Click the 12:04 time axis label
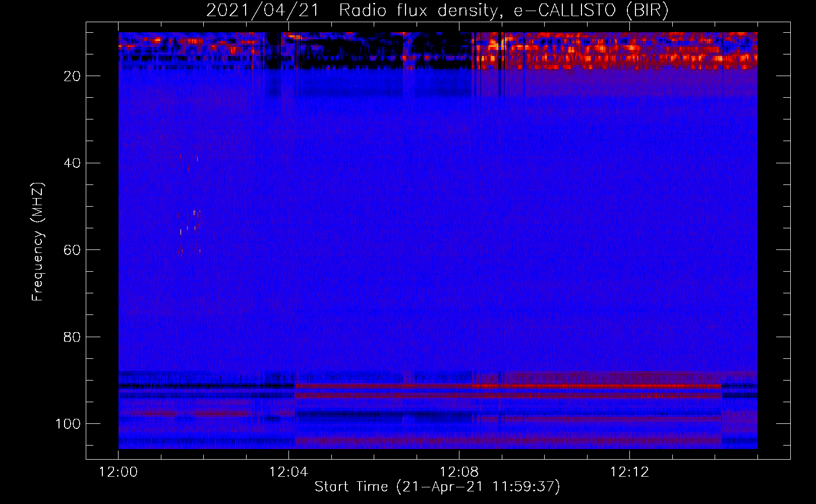The width and height of the screenshot is (816, 504). click(x=288, y=472)
